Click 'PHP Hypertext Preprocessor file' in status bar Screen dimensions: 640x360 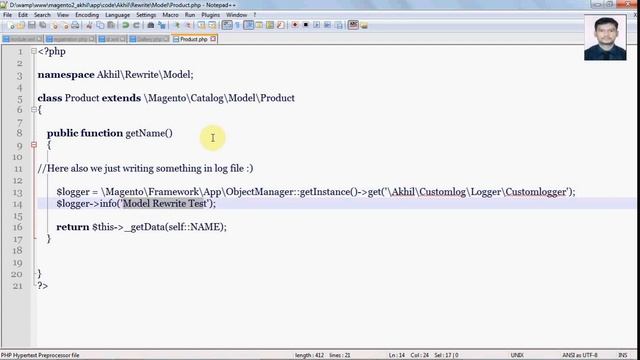pyautogui.click(x=40, y=355)
